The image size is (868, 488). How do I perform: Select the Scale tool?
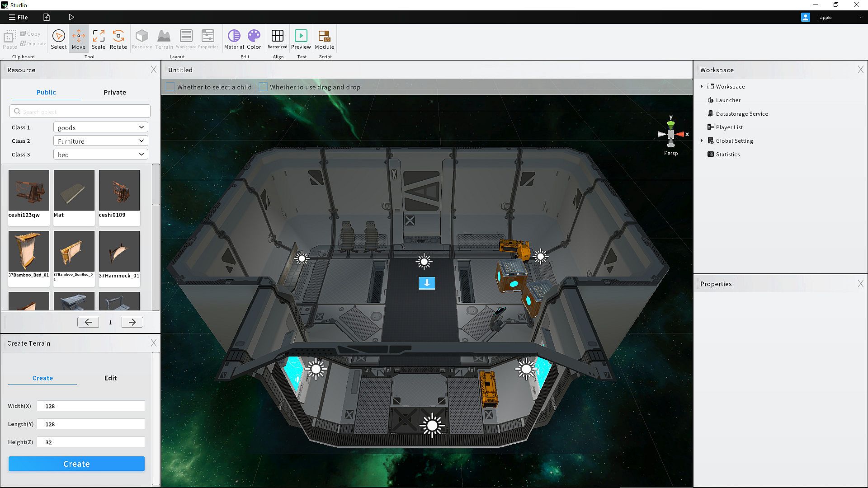pos(98,39)
